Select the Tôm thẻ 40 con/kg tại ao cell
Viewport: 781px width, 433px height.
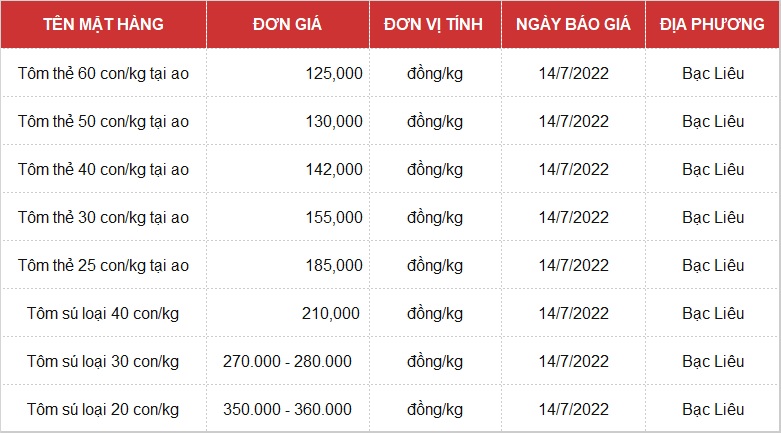pyautogui.click(x=103, y=169)
